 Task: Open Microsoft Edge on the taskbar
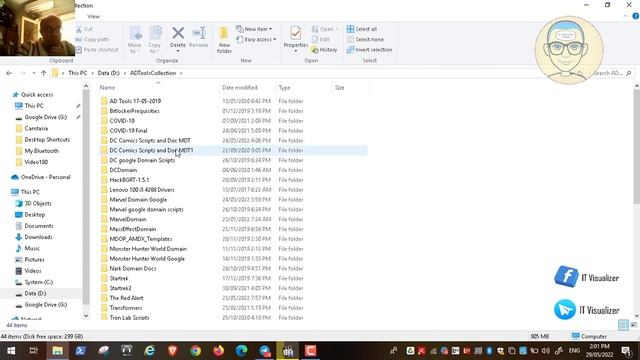coord(241,351)
